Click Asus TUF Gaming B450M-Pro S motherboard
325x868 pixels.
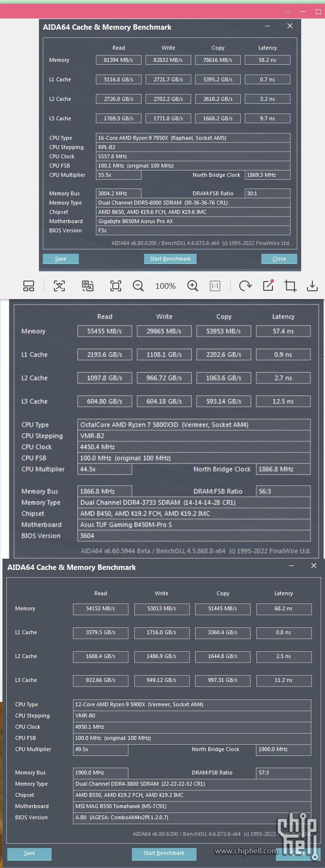[194, 525]
